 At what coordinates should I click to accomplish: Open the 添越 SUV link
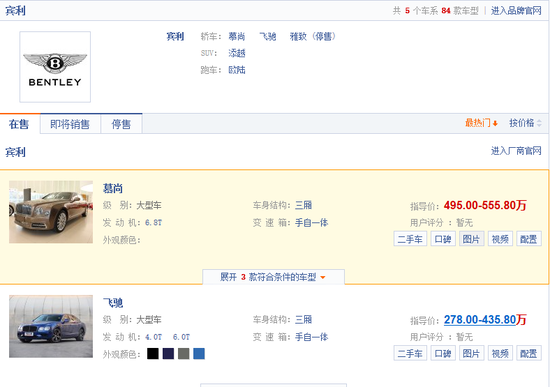tap(237, 53)
